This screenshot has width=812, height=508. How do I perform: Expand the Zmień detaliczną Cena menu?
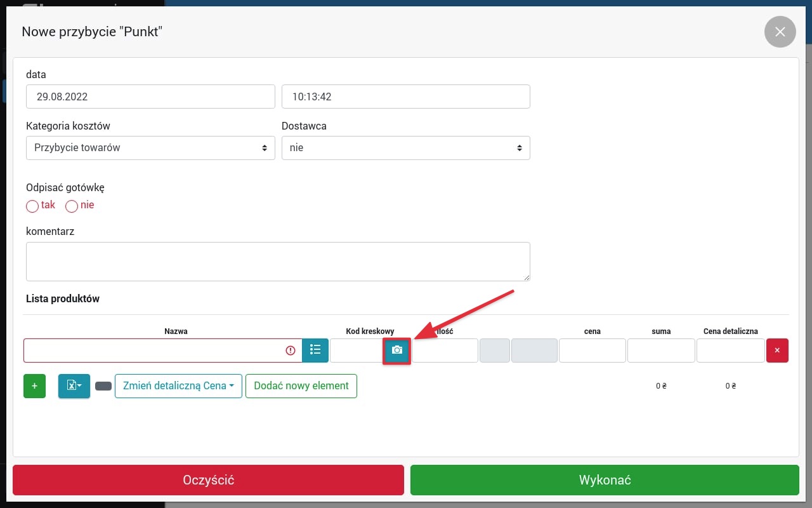[x=178, y=386]
